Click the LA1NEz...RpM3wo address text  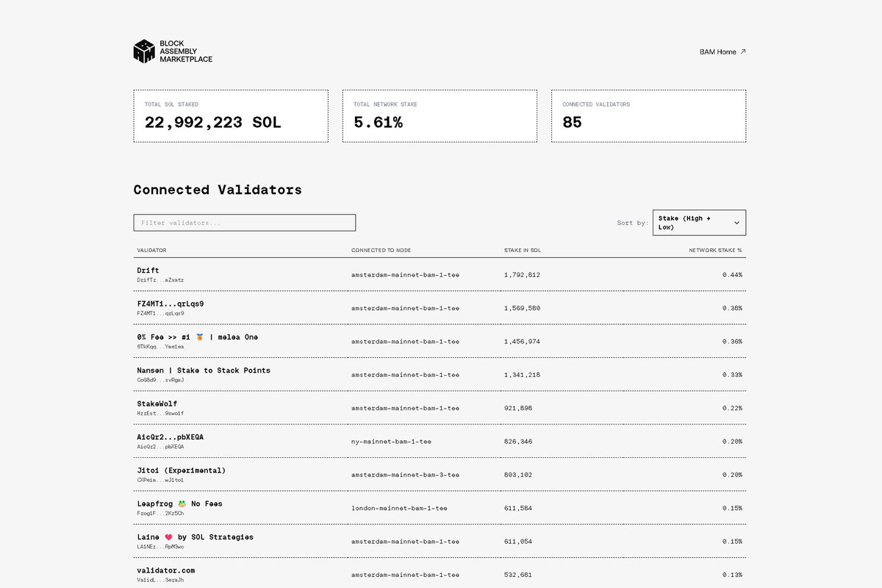pyautogui.click(x=160, y=547)
